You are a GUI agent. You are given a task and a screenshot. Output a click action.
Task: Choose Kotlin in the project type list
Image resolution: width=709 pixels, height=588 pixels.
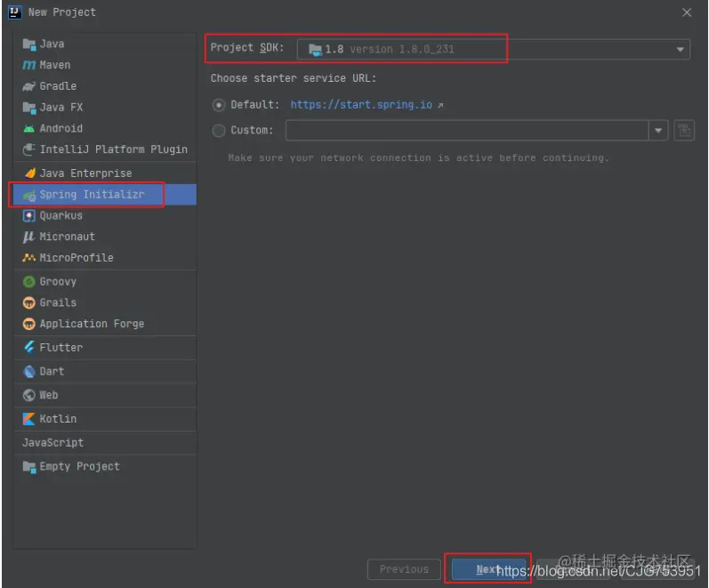coord(105,419)
